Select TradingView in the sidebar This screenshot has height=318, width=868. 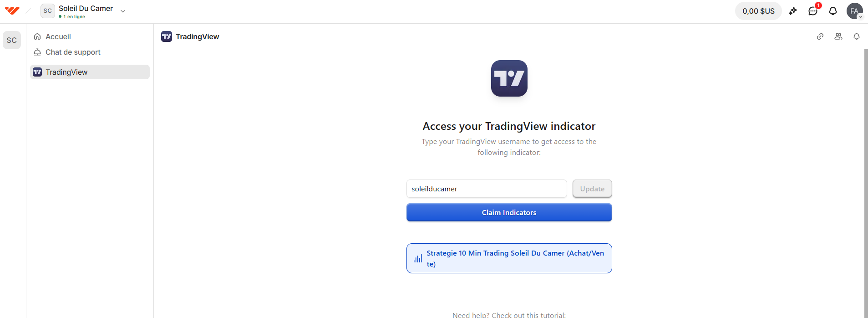click(90, 72)
